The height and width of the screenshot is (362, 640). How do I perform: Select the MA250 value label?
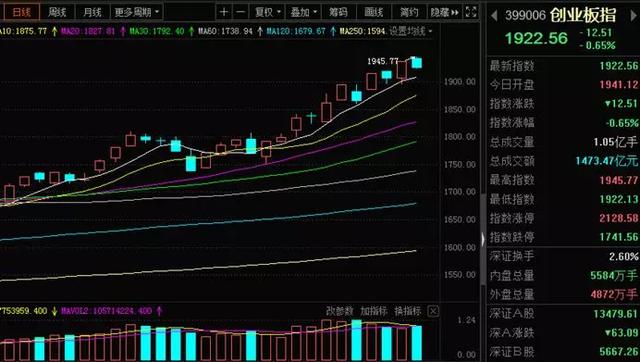(x=363, y=31)
